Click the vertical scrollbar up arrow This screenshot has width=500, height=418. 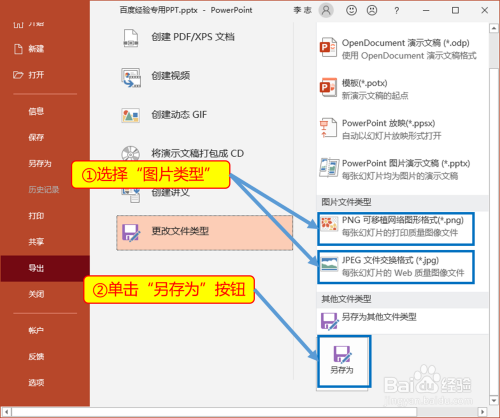[x=494, y=28]
